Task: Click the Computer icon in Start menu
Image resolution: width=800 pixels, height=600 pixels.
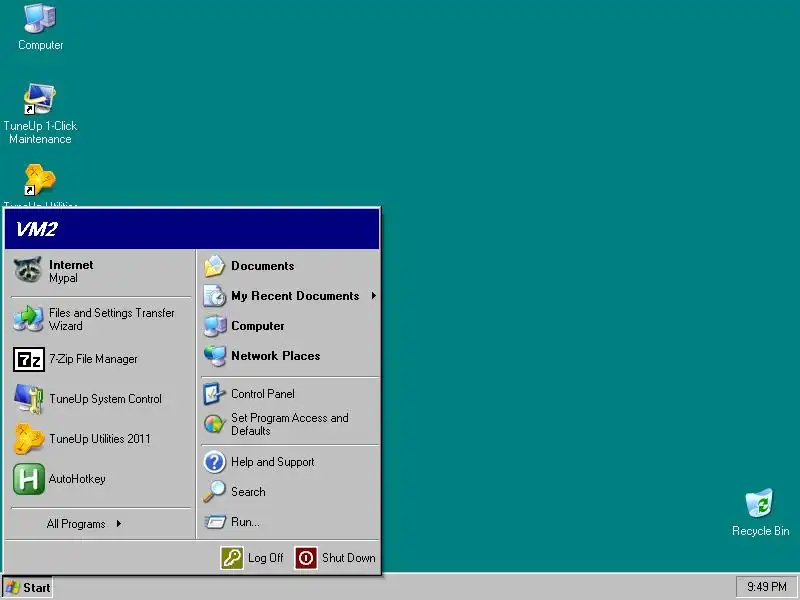Action: [x=214, y=326]
